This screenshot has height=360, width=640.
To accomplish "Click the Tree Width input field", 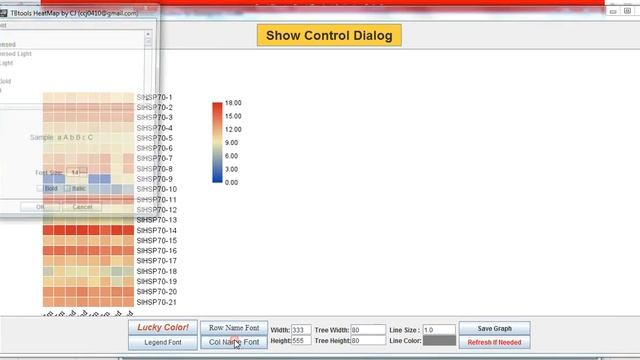I will 368,330.
